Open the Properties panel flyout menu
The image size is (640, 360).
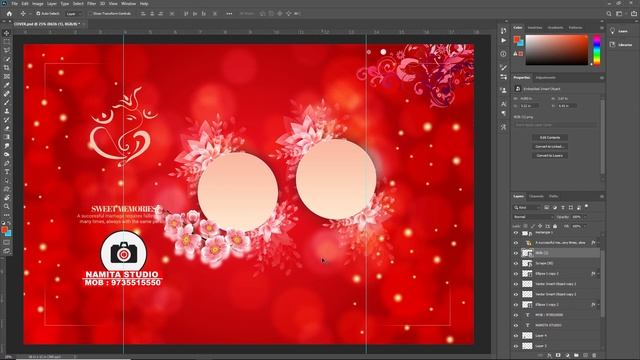tap(601, 78)
